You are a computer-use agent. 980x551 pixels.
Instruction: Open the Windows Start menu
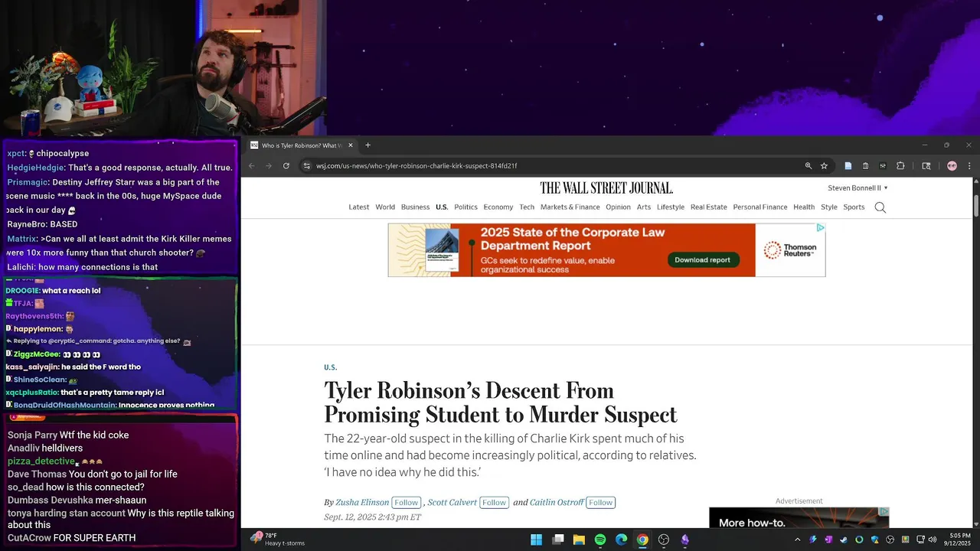point(536,540)
